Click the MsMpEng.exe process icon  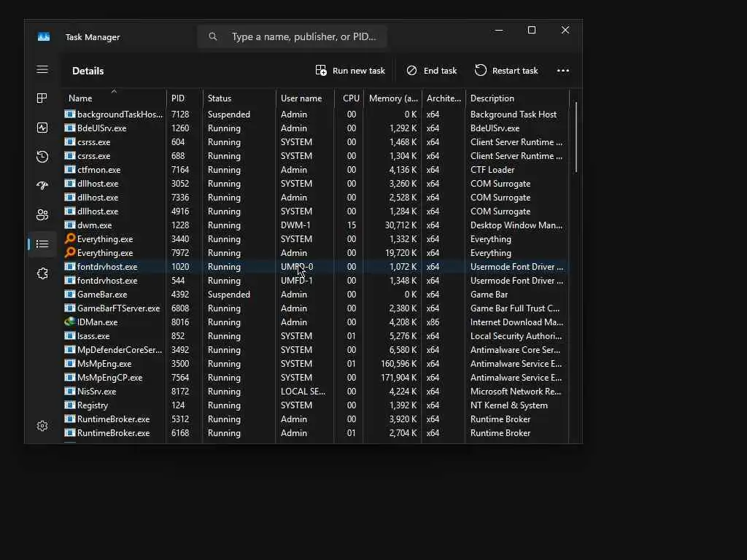click(70, 363)
